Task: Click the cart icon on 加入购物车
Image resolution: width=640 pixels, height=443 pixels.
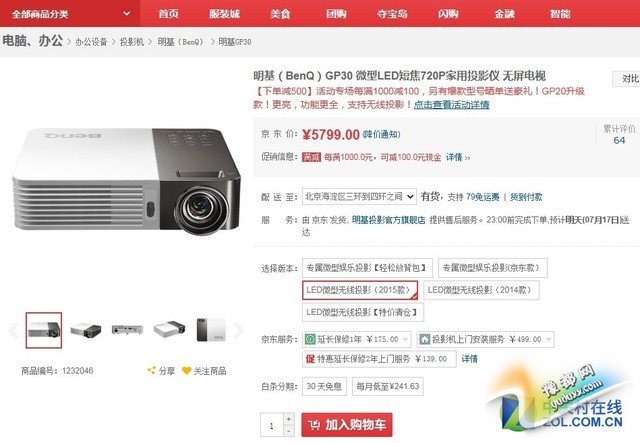Action: pos(314,425)
